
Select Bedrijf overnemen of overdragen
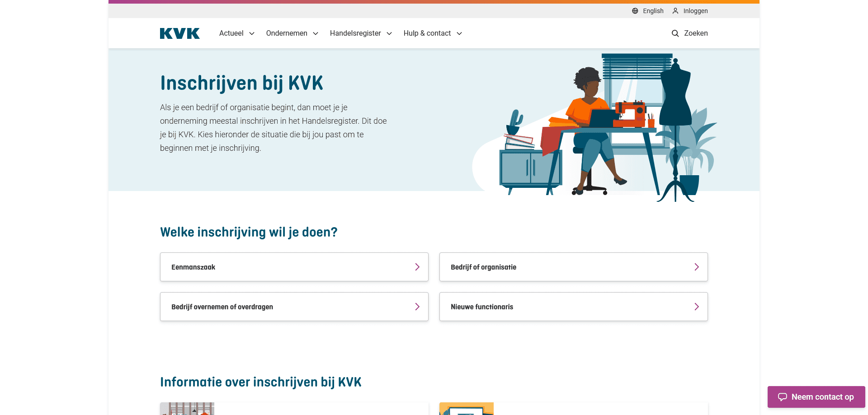(294, 307)
